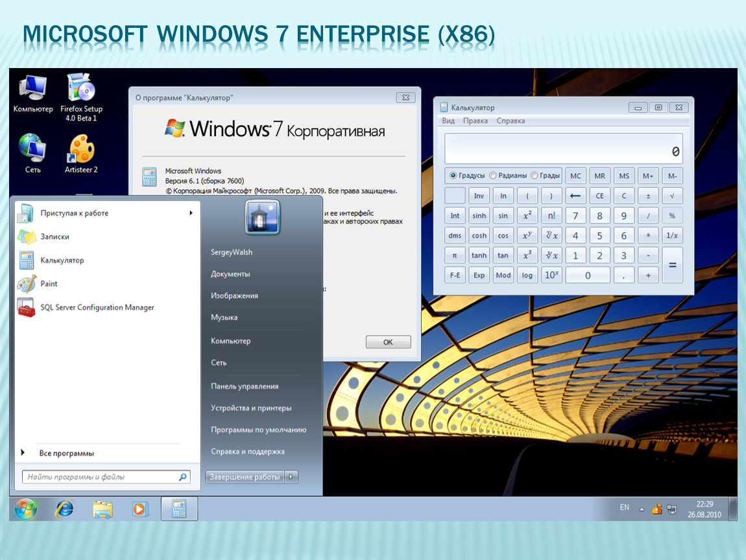Click the CE key
Image resolution: width=746 pixels, height=560 pixels.
pos(599,196)
